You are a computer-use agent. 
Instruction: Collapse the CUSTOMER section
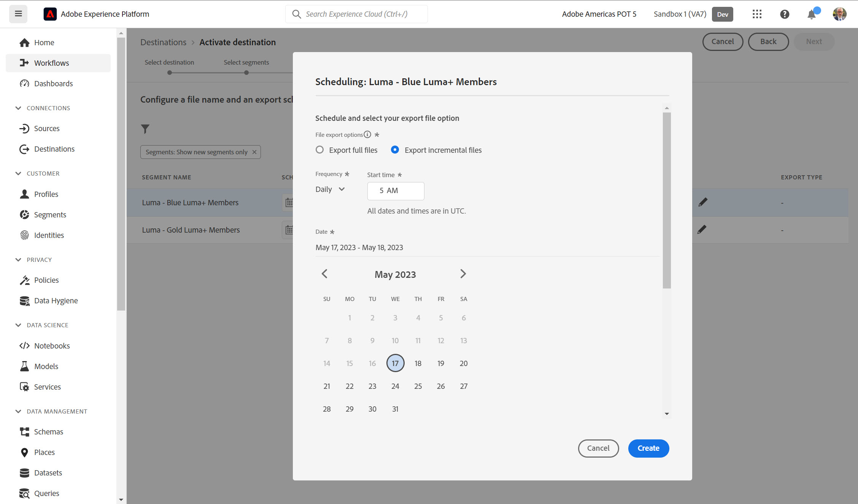18,173
